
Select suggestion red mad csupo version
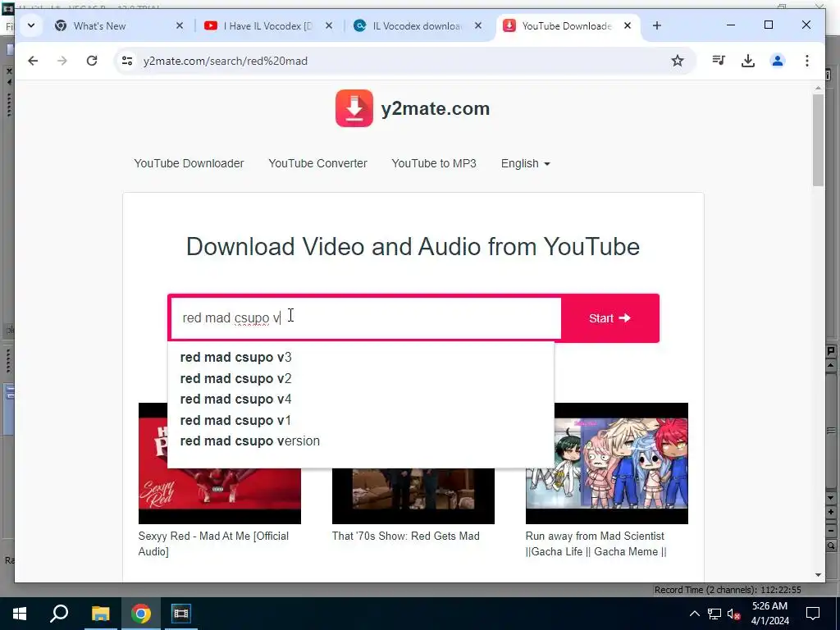pos(249,441)
